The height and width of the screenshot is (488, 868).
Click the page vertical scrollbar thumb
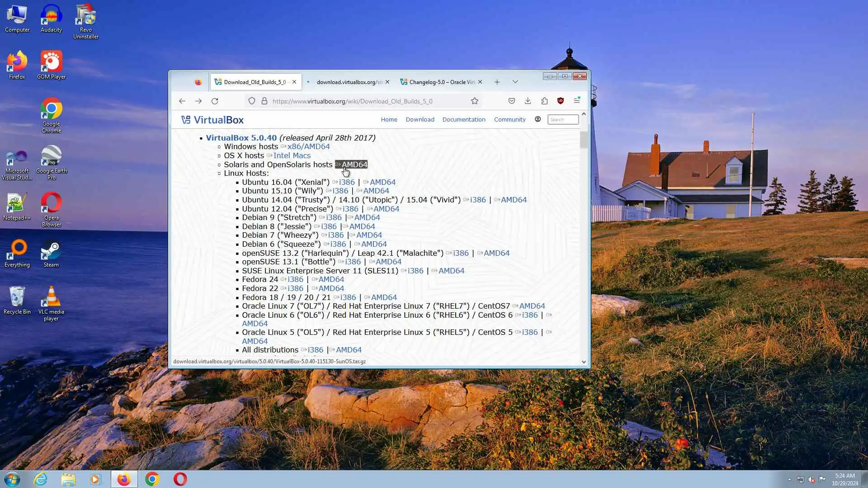pos(584,140)
